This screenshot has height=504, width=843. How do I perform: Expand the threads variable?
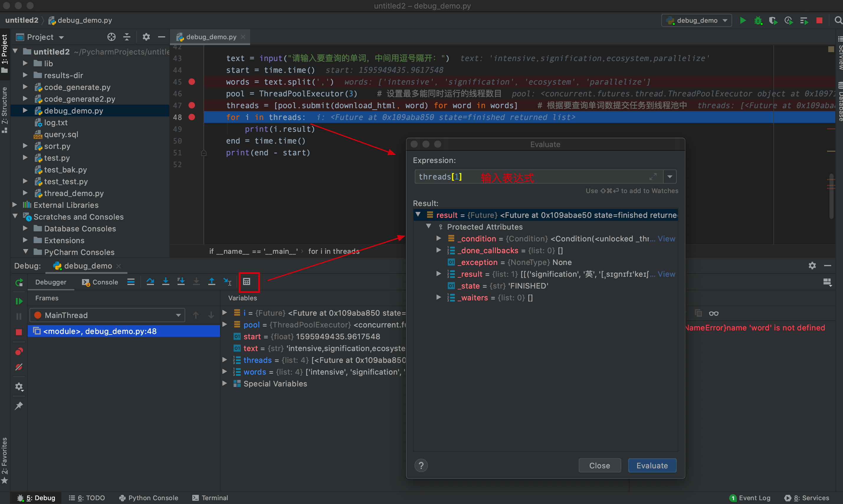point(224,360)
